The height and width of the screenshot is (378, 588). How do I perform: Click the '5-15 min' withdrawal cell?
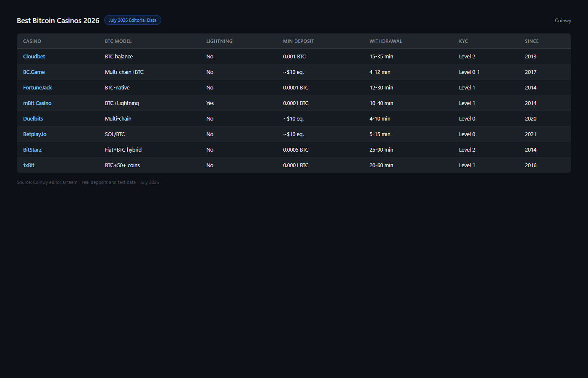(380, 134)
